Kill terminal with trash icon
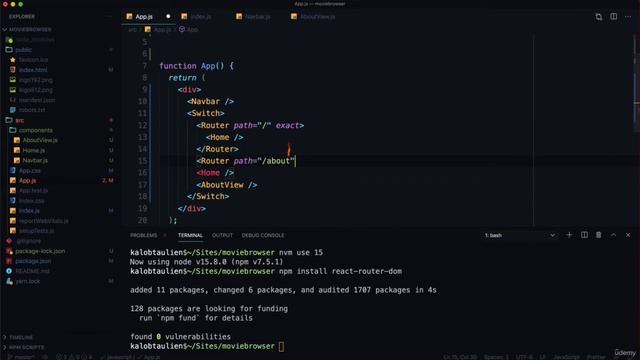Viewport: 640px width, 360px height. 598,235
